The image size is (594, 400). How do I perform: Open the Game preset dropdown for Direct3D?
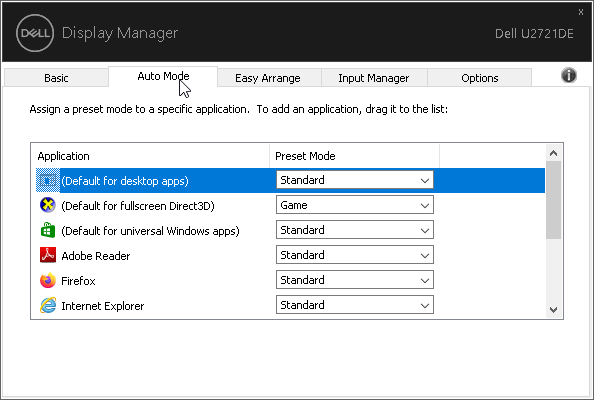coord(355,205)
